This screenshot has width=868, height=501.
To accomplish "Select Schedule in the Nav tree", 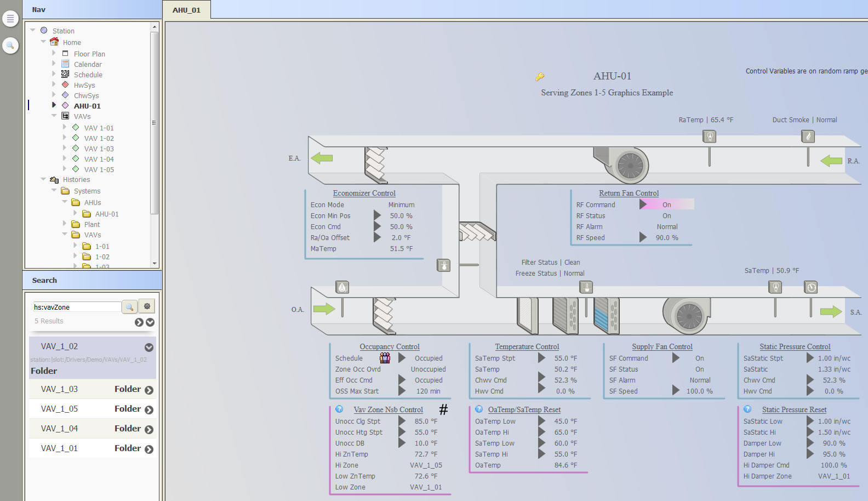I will [88, 75].
